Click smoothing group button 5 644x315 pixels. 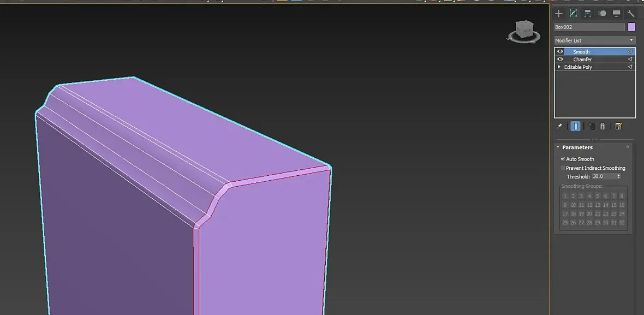click(x=598, y=197)
